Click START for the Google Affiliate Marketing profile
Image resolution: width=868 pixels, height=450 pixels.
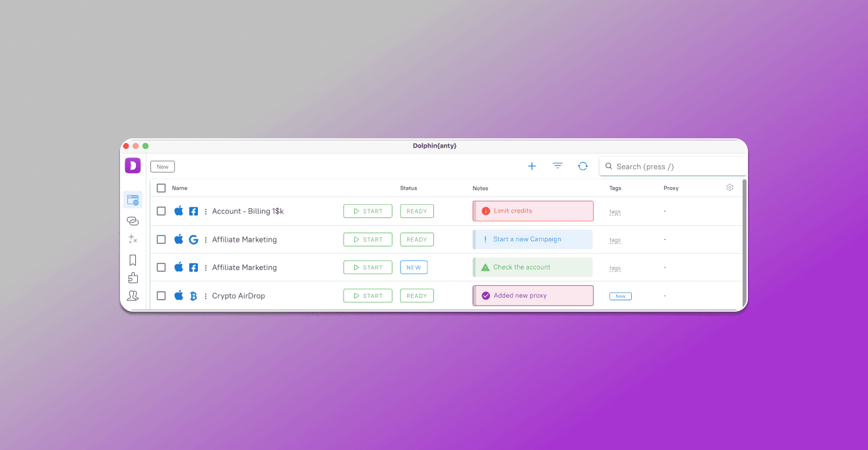tap(367, 239)
